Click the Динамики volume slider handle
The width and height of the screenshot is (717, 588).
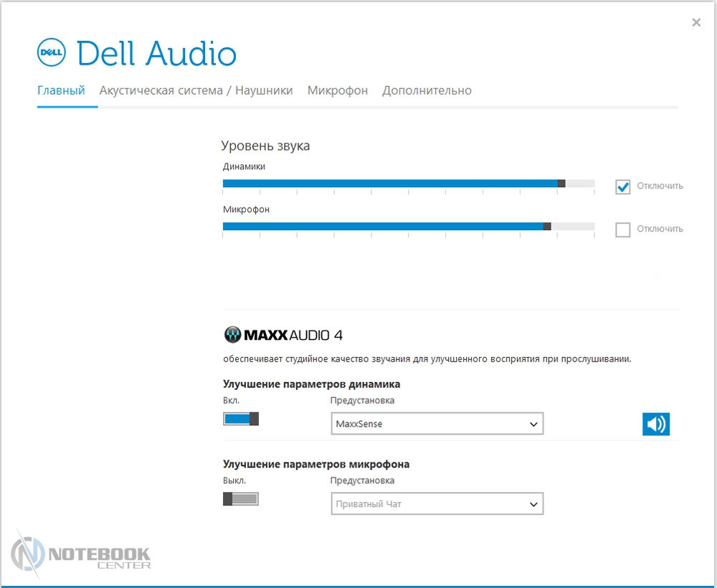point(561,184)
